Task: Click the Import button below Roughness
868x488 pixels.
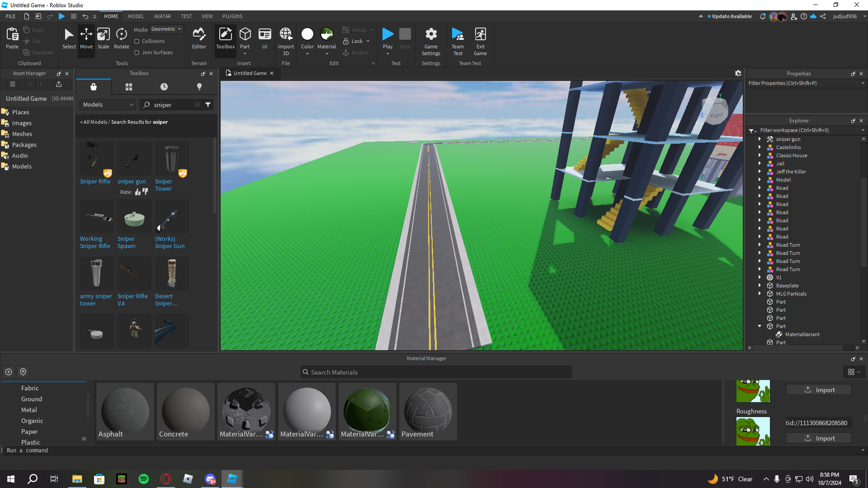Action: pos(819,438)
